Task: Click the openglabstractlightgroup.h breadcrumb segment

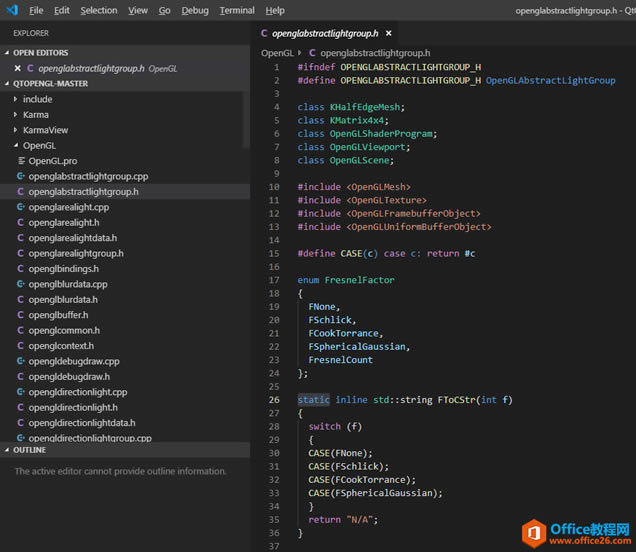Action: click(x=375, y=53)
